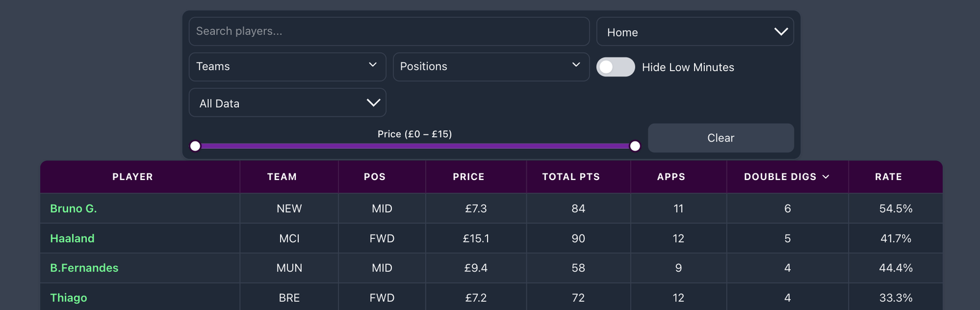Click the Thiago player link
The height and width of the screenshot is (310, 980).
point(69,298)
